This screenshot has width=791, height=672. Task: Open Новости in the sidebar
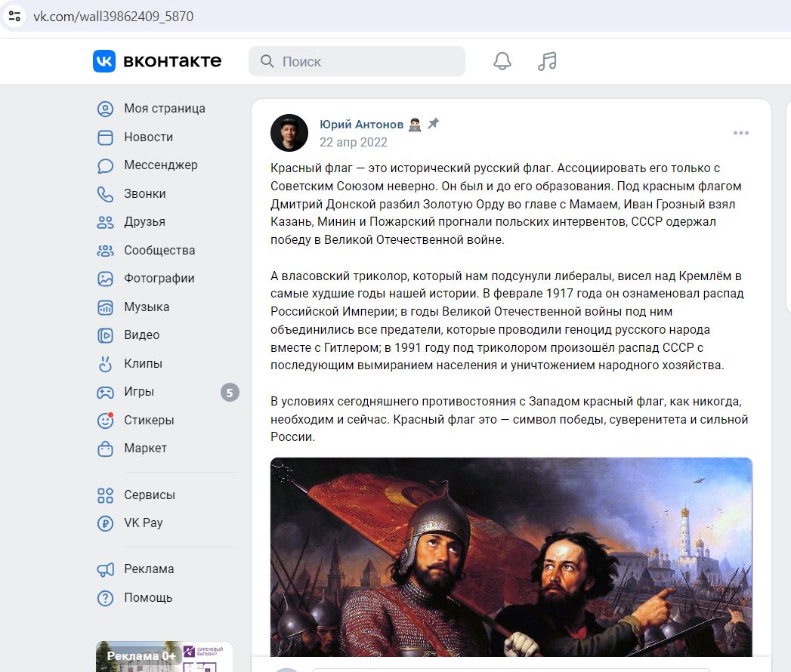click(x=148, y=137)
